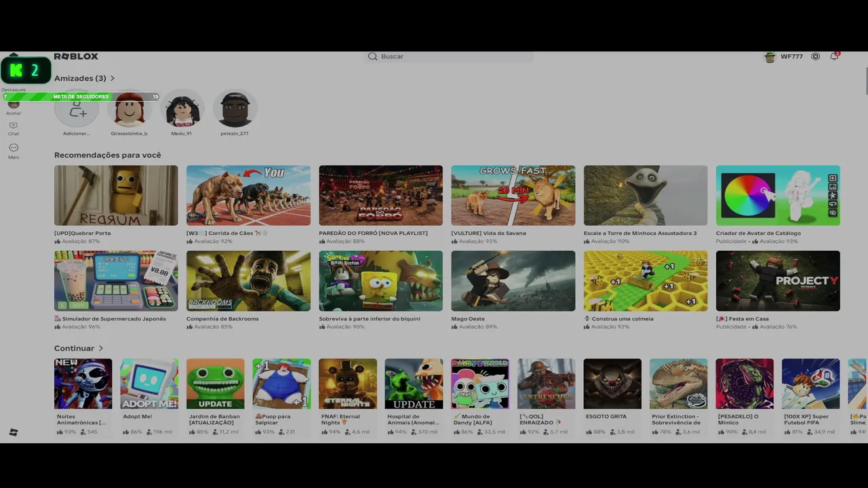Open pelezin_277 friend avatar

point(235,108)
